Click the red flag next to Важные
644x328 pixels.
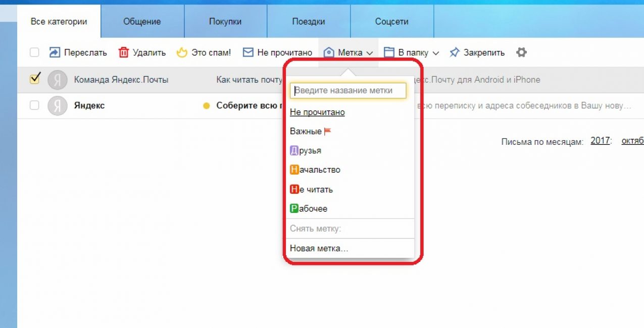click(327, 131)
